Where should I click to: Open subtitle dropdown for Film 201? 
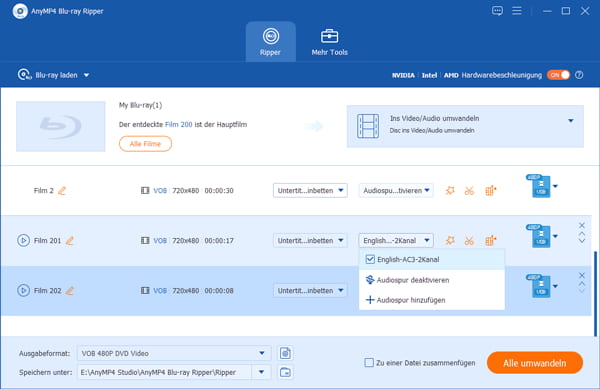coord(310,241)
